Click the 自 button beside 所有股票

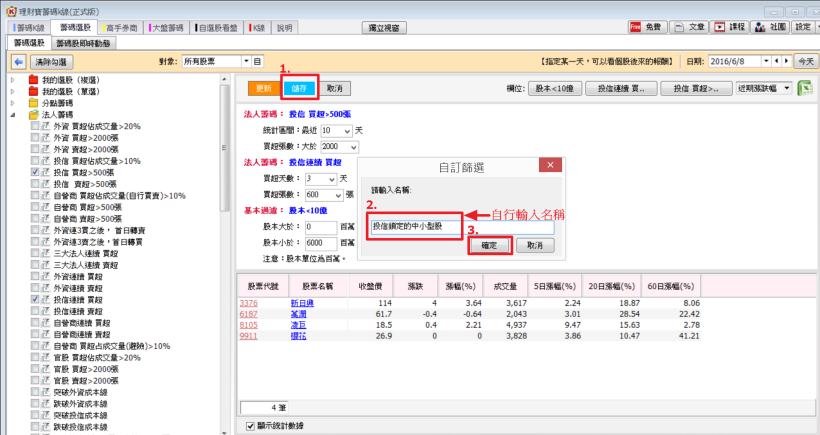click(x=257, y=62)
